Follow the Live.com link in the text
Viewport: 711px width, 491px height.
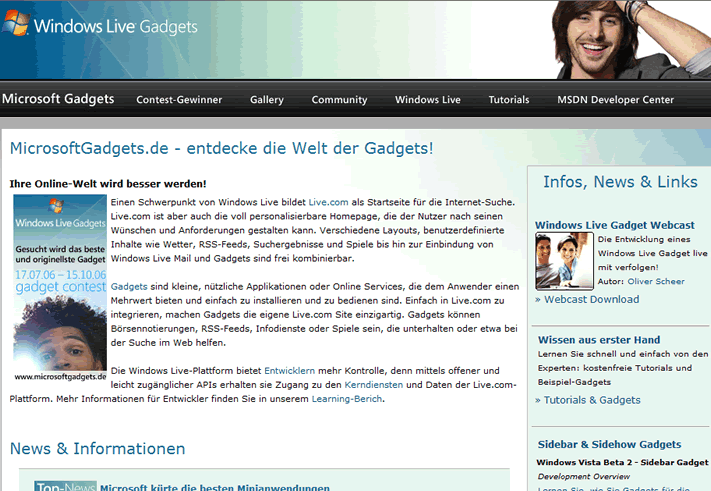pyautogui.click(x=328, y=202)
